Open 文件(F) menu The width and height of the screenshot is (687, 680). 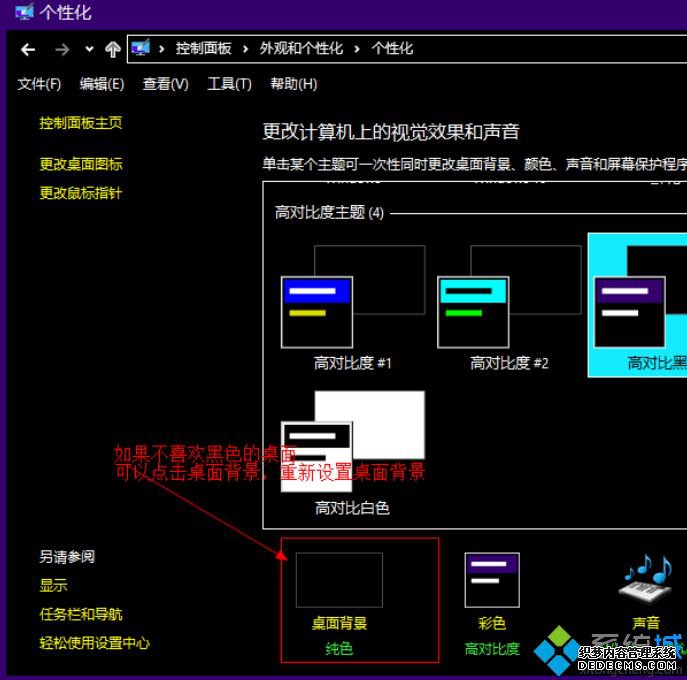tap(39, 83)
